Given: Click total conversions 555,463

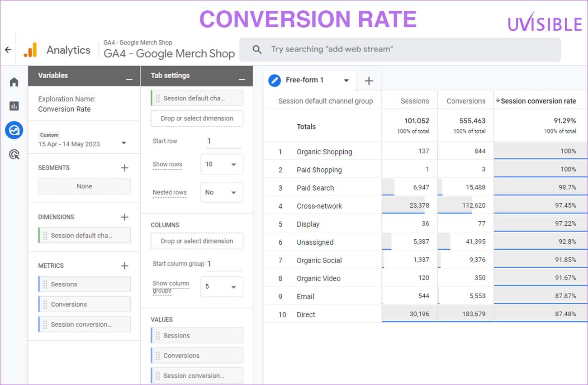Looking at the screenshot, I should click(x=473, y=121).
